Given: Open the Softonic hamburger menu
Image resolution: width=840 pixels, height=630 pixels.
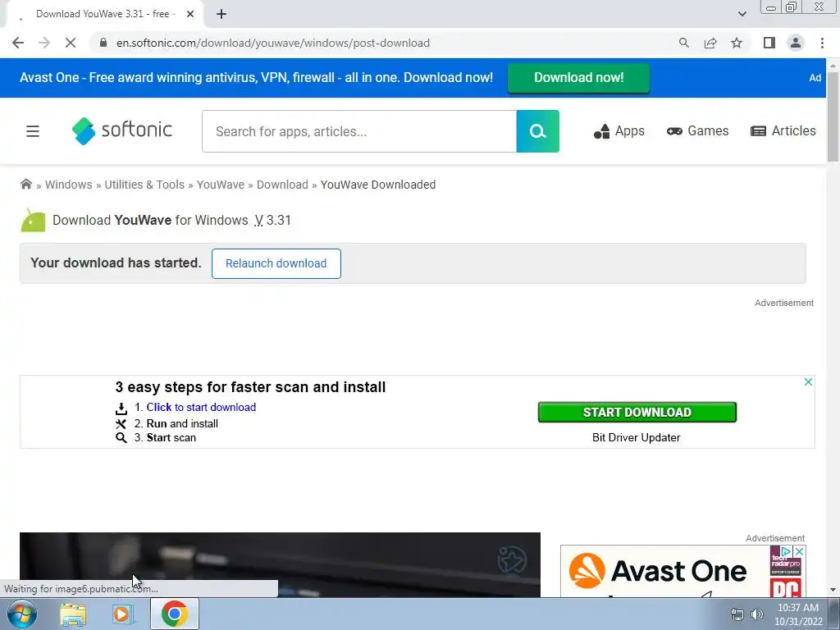Looking at the screenshot, I should 33,131.
